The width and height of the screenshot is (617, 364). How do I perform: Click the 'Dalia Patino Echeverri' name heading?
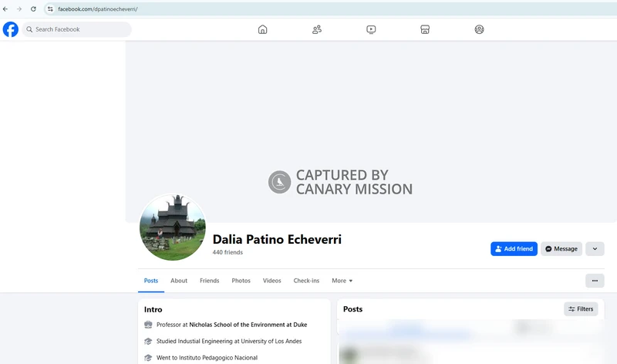click(x=277, y=239)
